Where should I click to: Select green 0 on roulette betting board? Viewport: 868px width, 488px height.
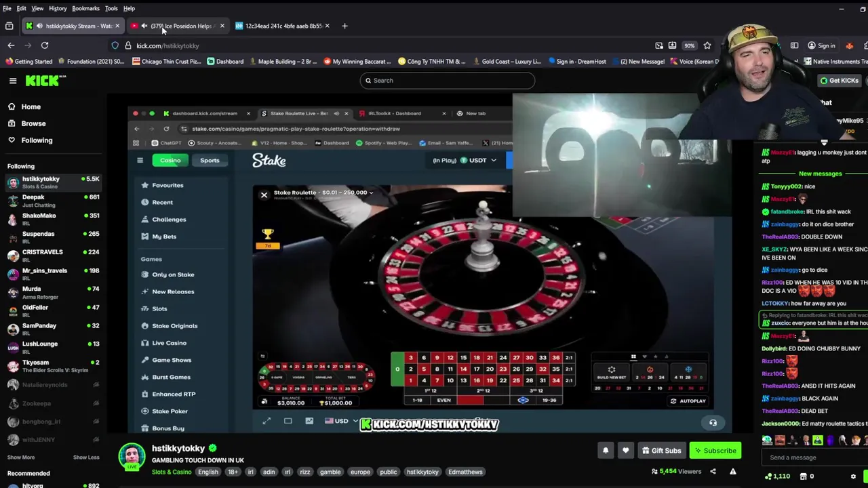pyautogui.click(x=397, y=369)
